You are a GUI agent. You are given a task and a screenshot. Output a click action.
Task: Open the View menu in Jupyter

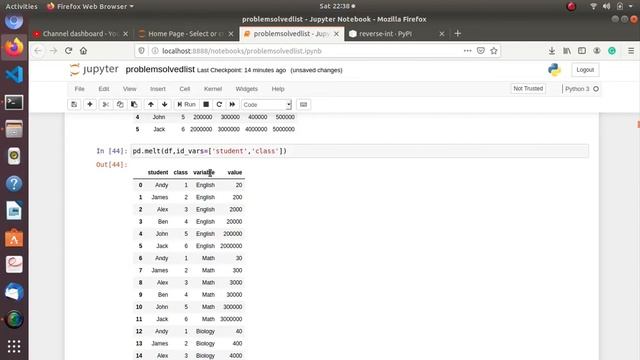(129, 89)
